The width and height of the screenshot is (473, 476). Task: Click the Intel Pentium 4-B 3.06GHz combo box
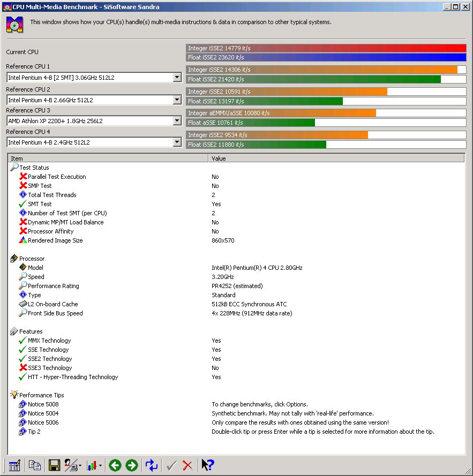pyautogui.click(x=94, y=78)
